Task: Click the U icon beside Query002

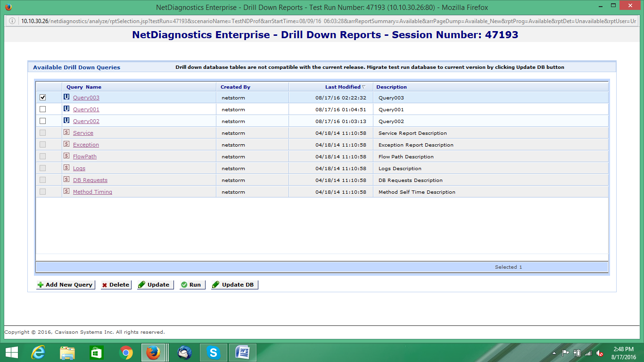Action: (x=66, y=121)
